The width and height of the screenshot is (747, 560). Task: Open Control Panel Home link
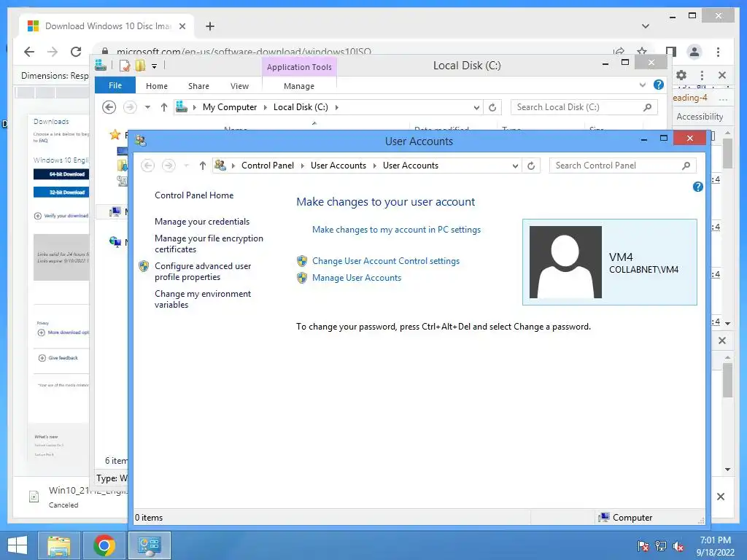point(194,195)
